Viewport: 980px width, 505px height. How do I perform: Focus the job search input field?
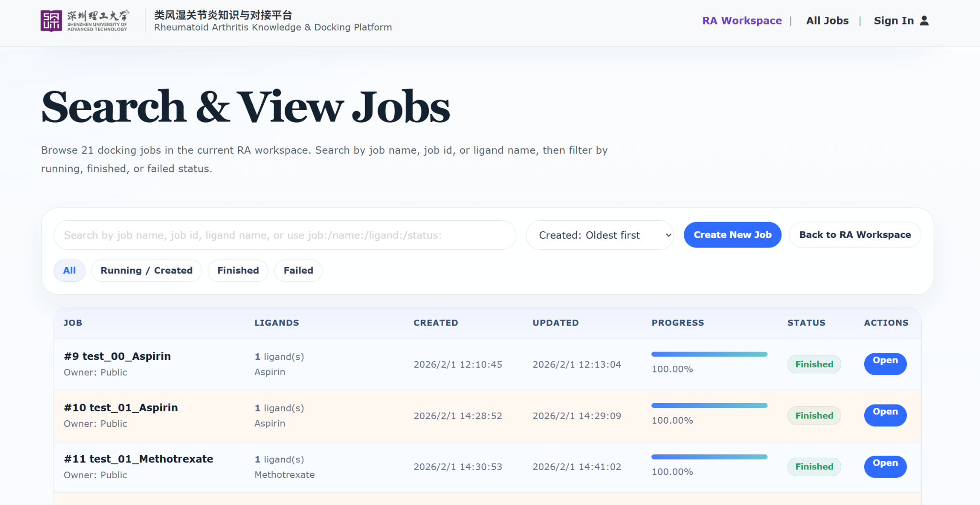[x=285, y=235]
